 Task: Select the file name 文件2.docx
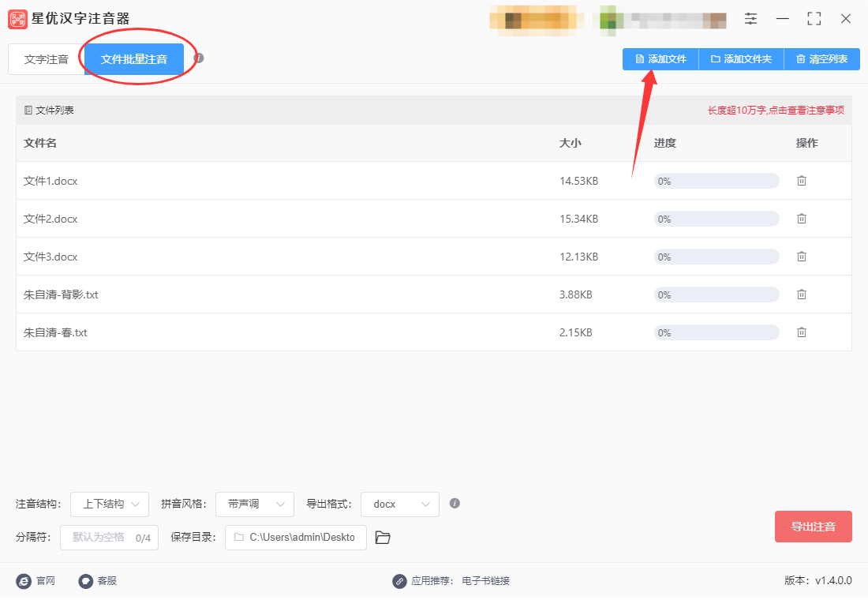[51, 219]
